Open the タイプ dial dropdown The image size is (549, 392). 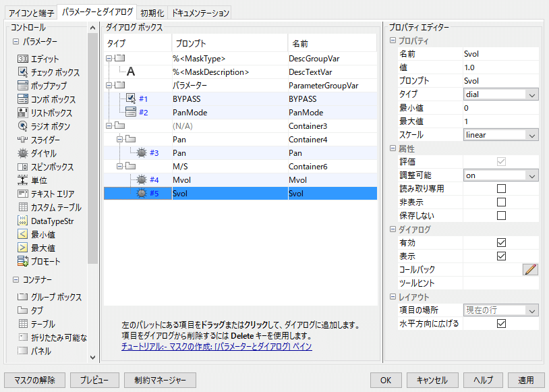500,94
